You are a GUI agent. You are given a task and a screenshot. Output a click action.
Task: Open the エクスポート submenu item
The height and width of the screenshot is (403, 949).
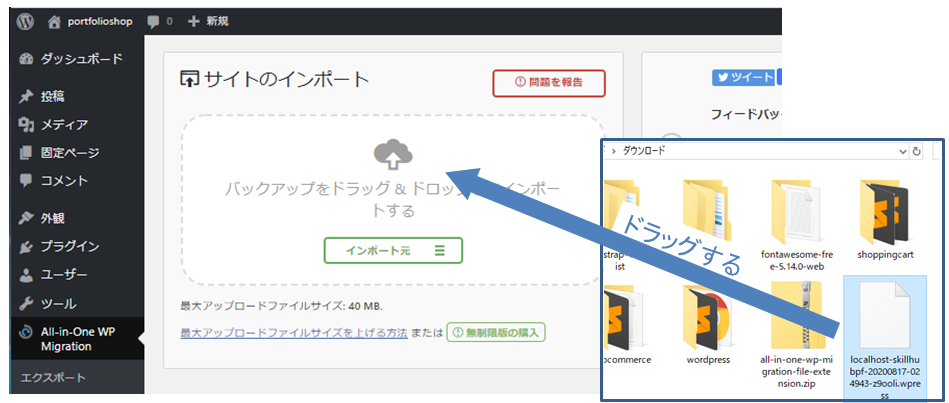click(54, 378)
